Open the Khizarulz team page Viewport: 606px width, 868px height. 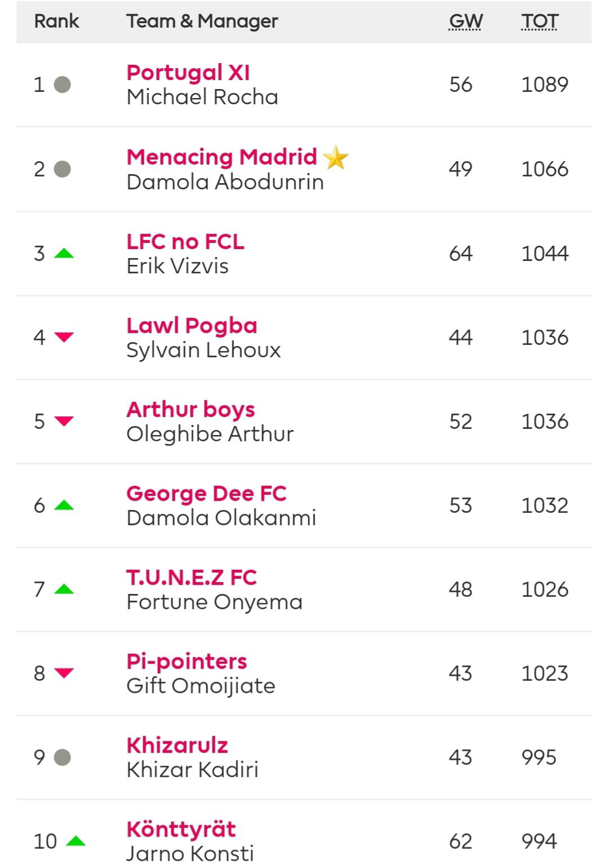click(178, 745)
